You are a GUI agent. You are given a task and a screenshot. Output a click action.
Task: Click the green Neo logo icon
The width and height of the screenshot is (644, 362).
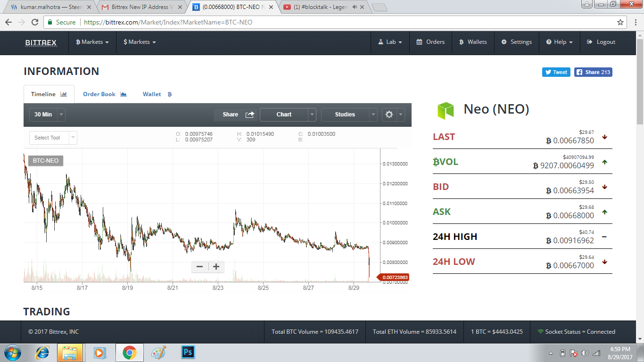(446, 110)
